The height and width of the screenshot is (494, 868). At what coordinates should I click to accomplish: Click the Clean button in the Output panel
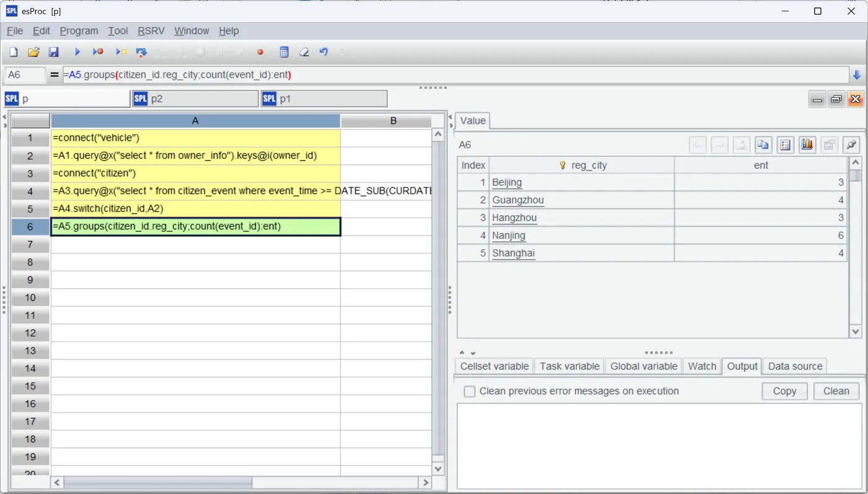pos(836,391)
